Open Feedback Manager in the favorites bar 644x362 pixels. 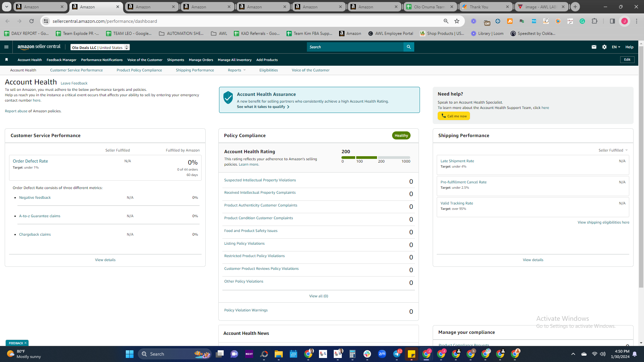pyautogui.click(x=61, y=60)
